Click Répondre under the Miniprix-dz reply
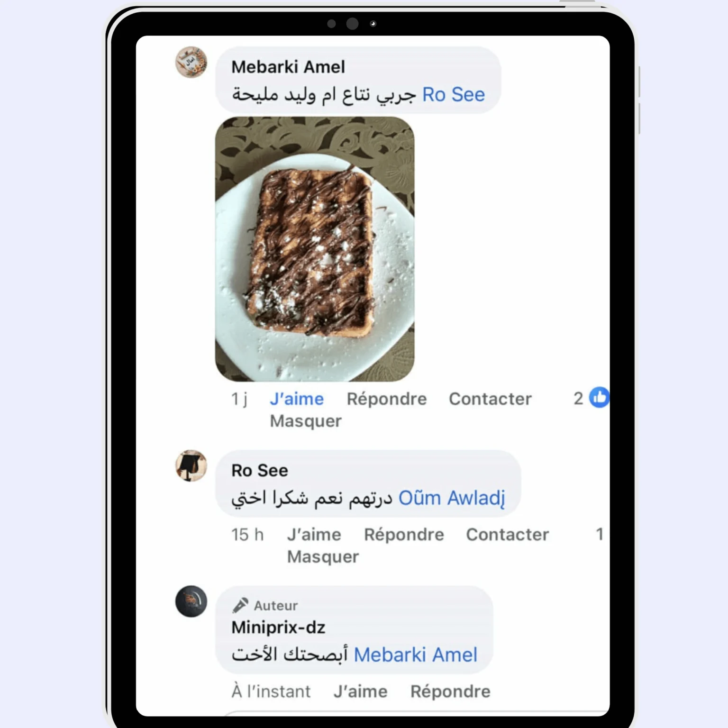 (x=450, y=692)
